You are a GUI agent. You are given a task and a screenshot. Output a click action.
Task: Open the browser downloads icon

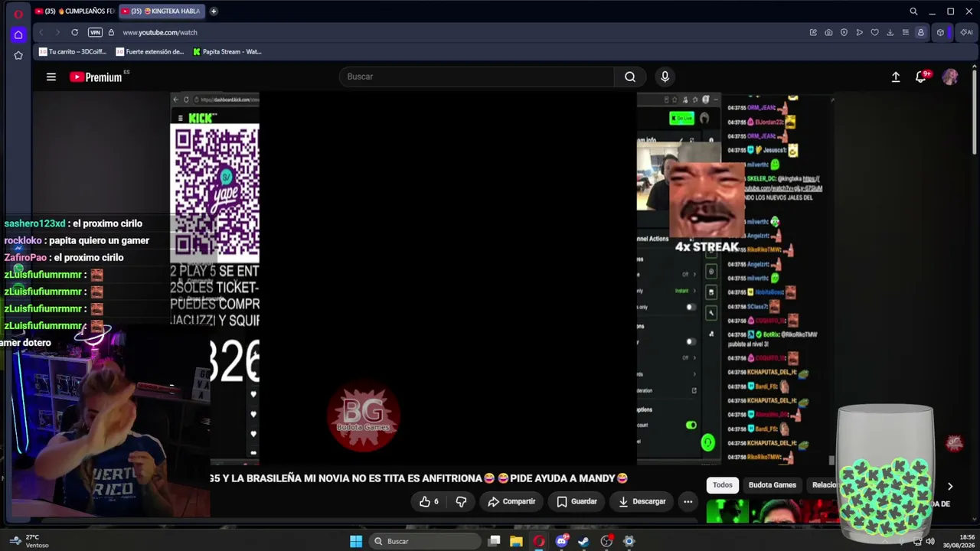click(890, 32)
